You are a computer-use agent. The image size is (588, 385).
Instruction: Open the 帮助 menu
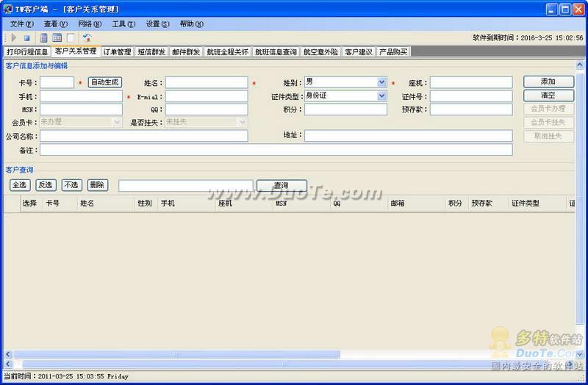(x=191, y=24)
